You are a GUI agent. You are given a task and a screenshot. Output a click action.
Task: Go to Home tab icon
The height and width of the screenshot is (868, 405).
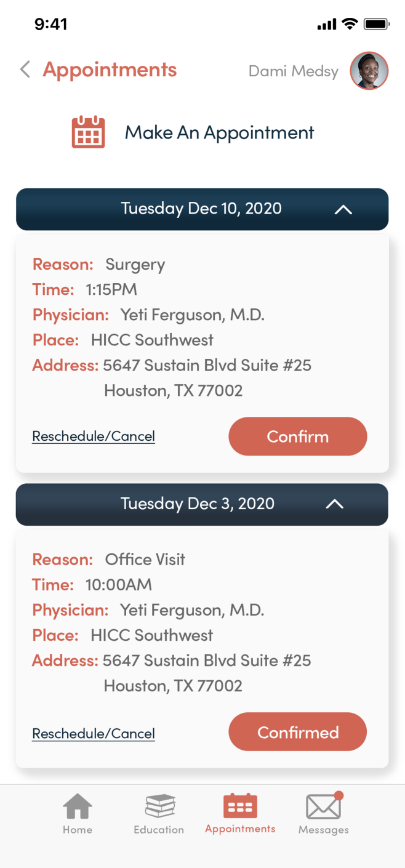tap(78, 806)
